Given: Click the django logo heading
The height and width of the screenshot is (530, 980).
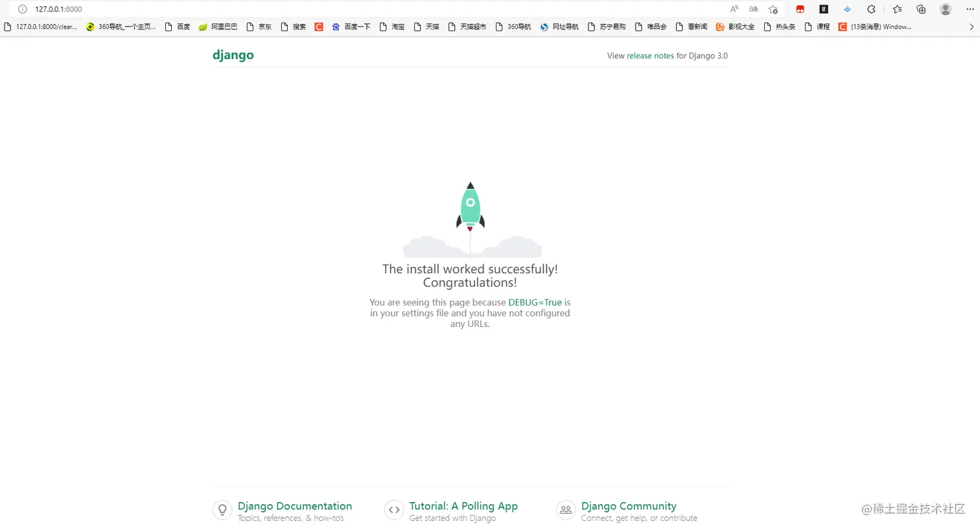Looking at the screenshot, I should [233, 55].
